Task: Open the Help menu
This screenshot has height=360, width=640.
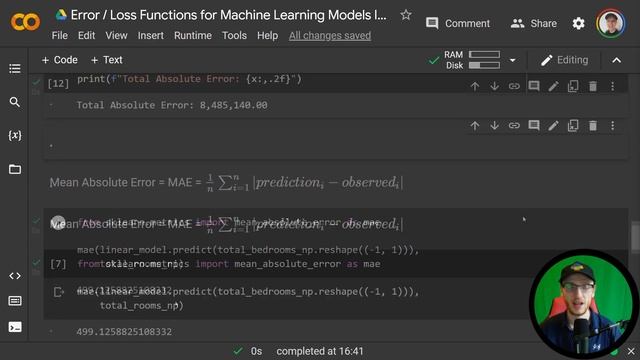Action: pyautogui.click(x=267, y=36)
